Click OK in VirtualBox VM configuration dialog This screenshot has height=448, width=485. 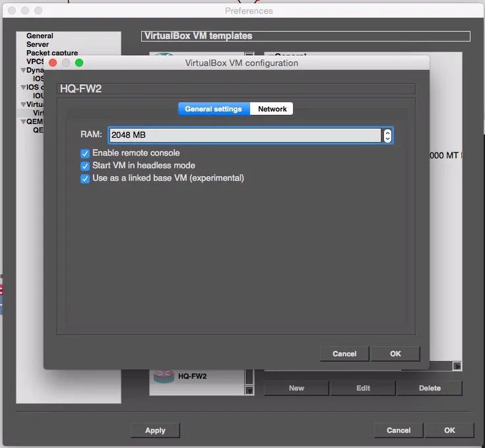[x=395, y=354]
